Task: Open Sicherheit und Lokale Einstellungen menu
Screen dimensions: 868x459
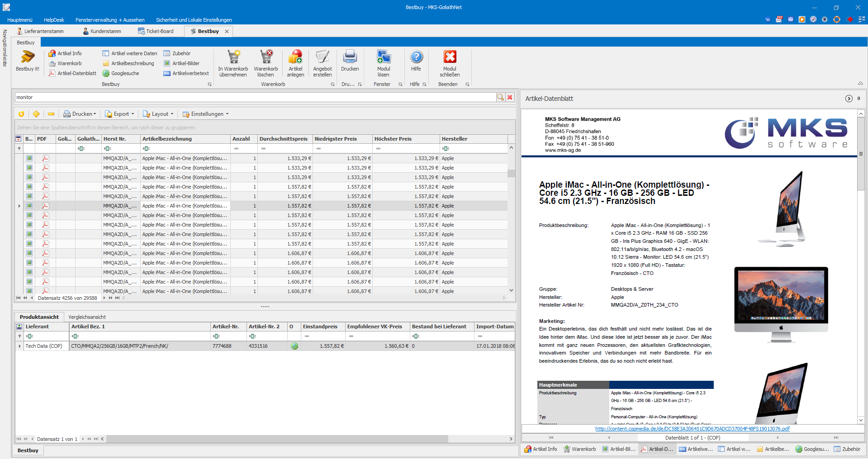Action: click(x=194, y=20)
